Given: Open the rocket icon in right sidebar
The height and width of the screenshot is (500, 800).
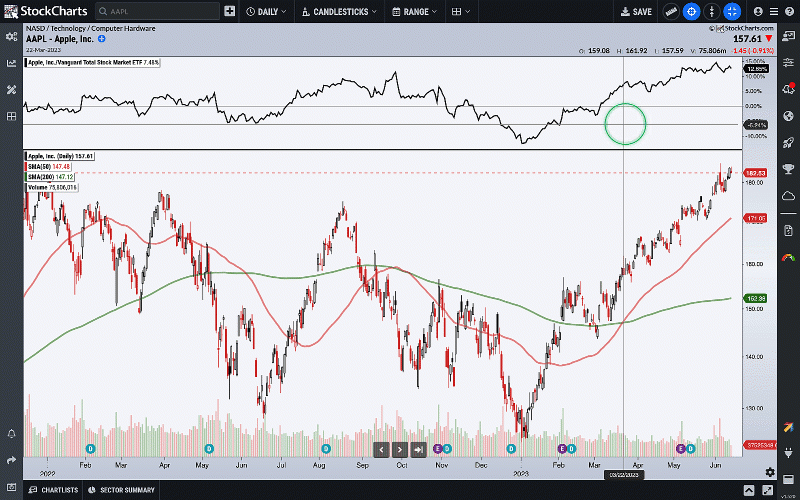Looking at the screenshot, I should pos(788,142).
